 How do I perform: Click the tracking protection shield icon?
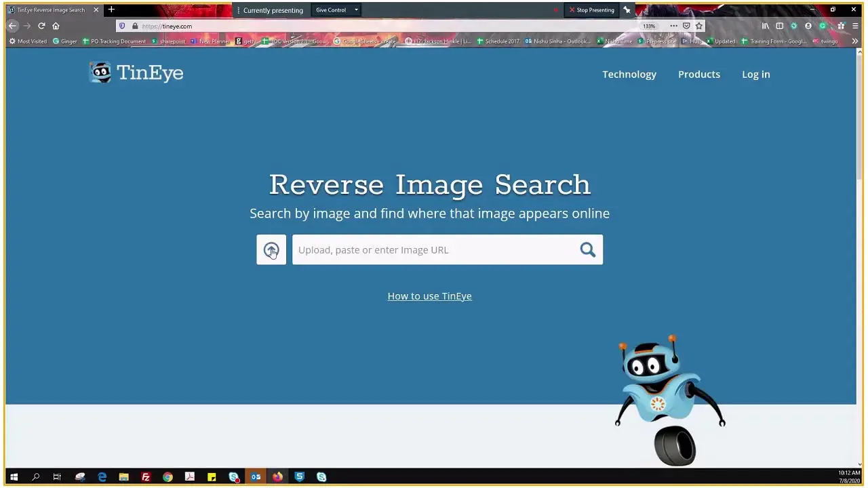click(x=122, y=26)
